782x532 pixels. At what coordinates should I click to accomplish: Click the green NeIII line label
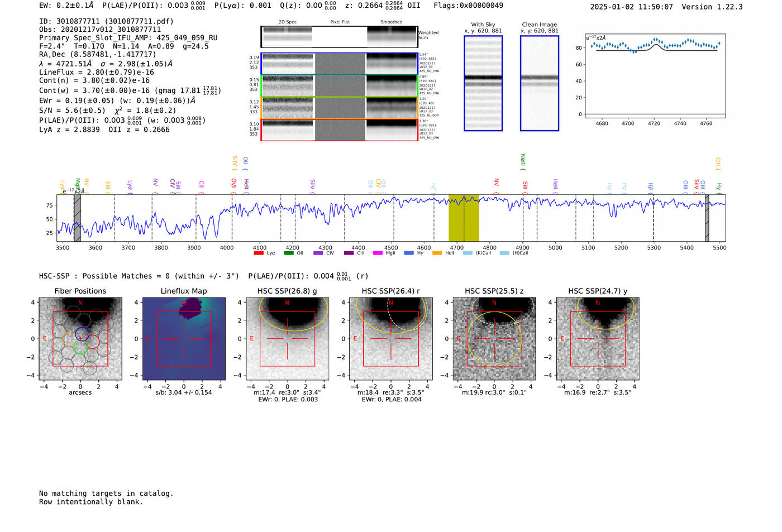tap(523, 162)
